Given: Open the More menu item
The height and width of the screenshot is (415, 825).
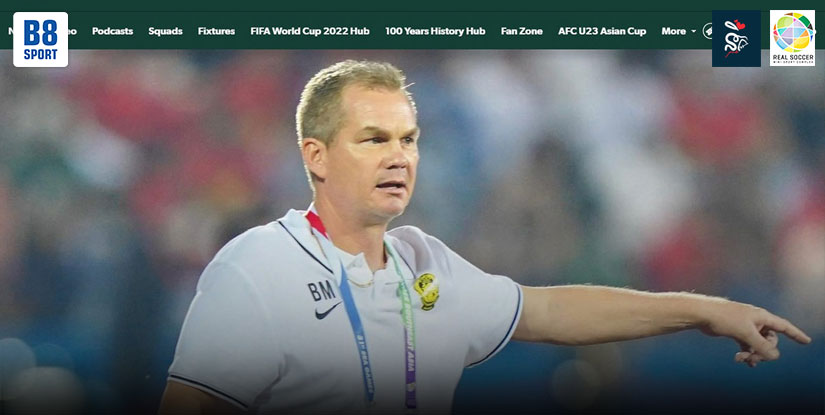Looking at the screenshot, I should tap(673, 31).
